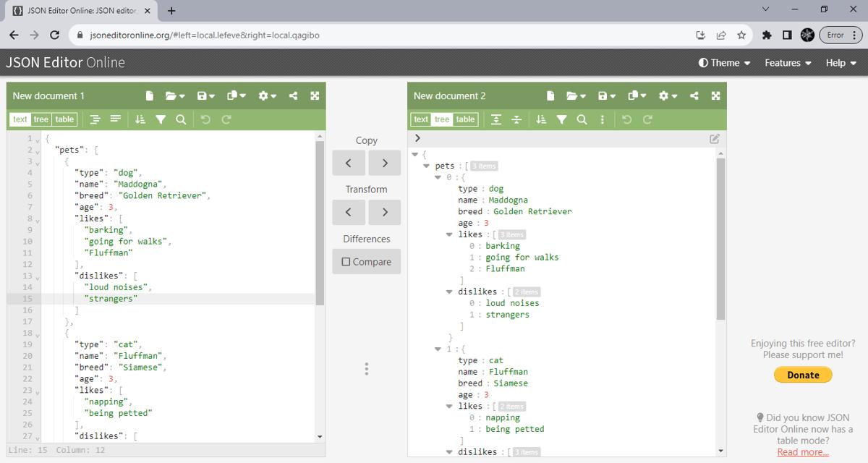Enable the Compare option

pos(366,261)
